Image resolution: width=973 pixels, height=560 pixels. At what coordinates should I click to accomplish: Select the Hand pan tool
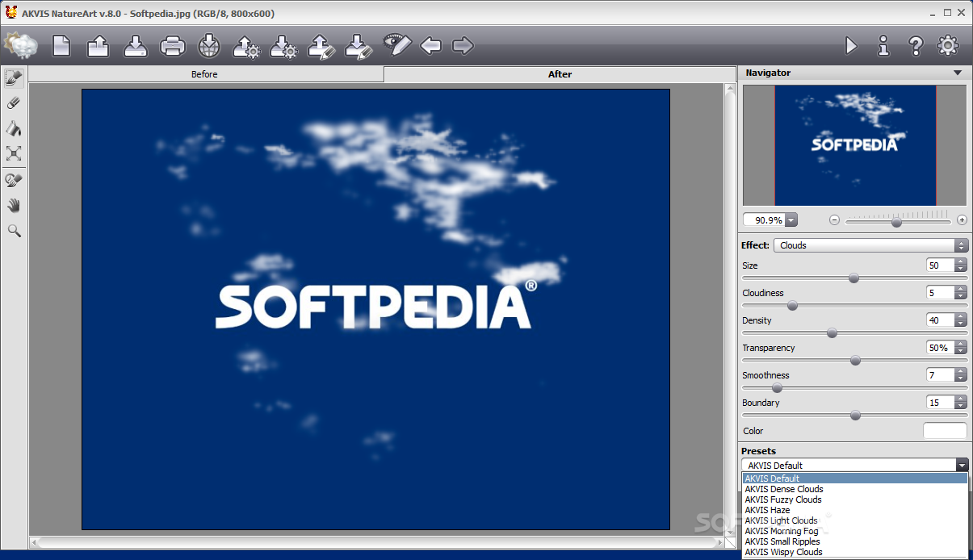(x=14, y=205)
